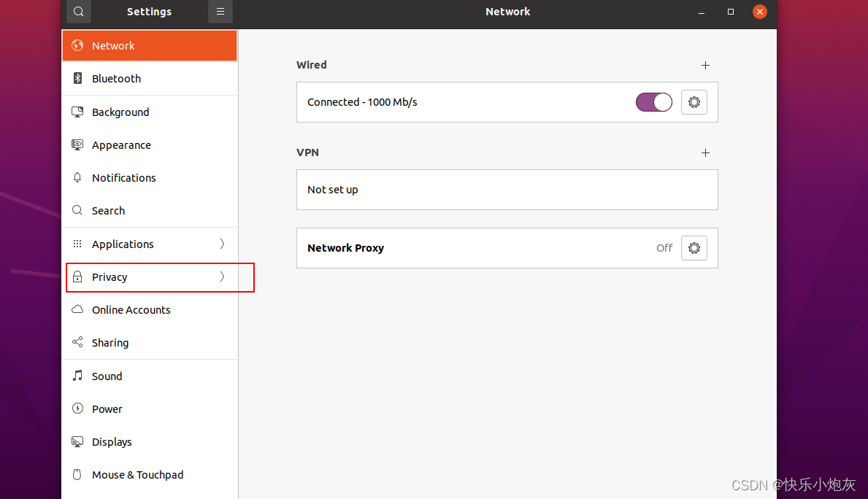Screen dimensions: 868x499
Task: Toggle the wired connection switch off
Action: (x=654, y=102)
